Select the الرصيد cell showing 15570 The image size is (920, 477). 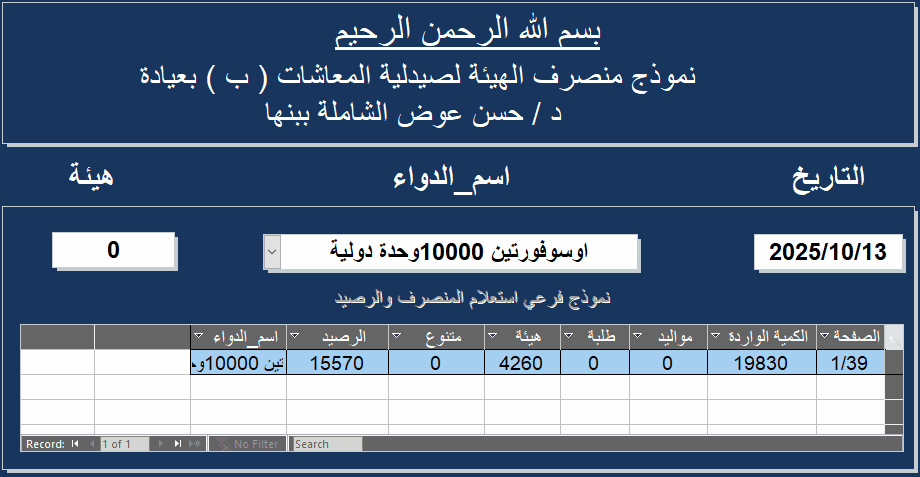click(x=337, y=362)
